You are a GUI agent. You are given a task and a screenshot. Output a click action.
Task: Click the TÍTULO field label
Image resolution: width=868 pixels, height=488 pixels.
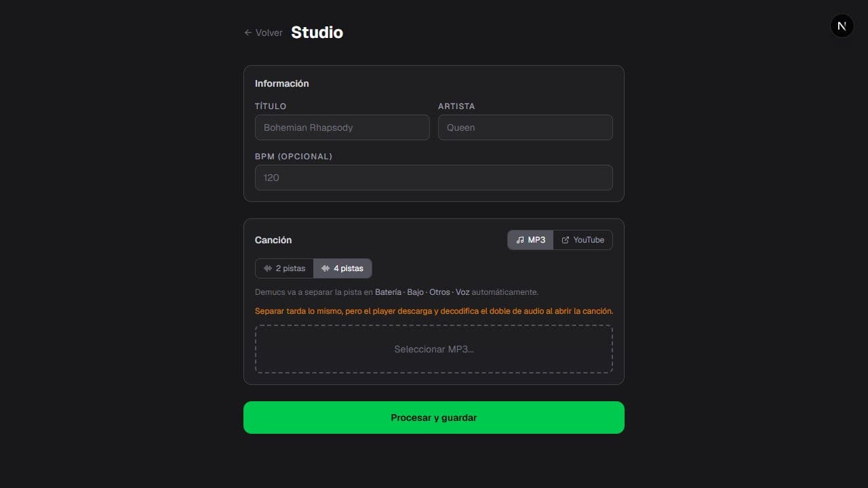tap(271, 106)
